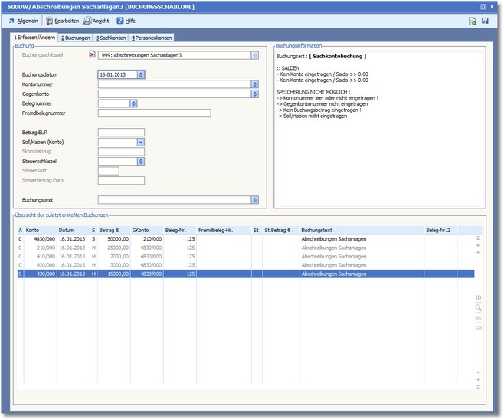This screenshot has width=504, height=420.
Task: Expand the Soll/Haben (Konto) dropdown
Action: point(141,143)
